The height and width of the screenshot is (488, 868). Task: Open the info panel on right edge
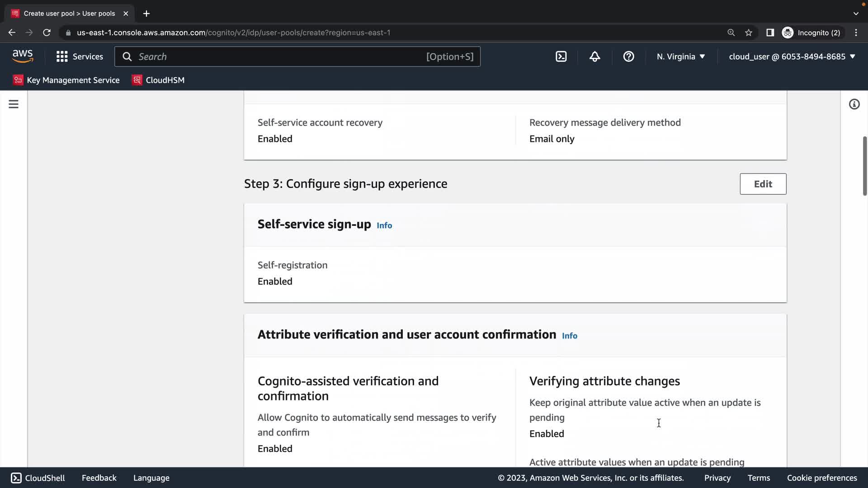[x=854, y=104]
